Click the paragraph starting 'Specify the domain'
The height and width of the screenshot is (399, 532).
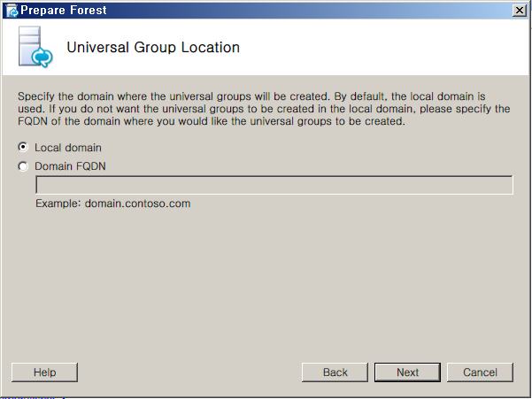(x=264, y=109)
